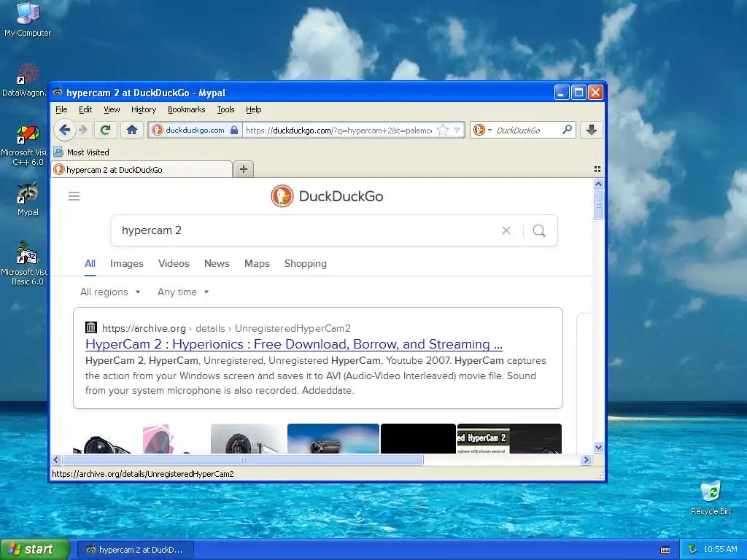Click the on-screen keyboard tray icon
The height and width of the screenshot is (560, 747).
(x=665, y=550)
